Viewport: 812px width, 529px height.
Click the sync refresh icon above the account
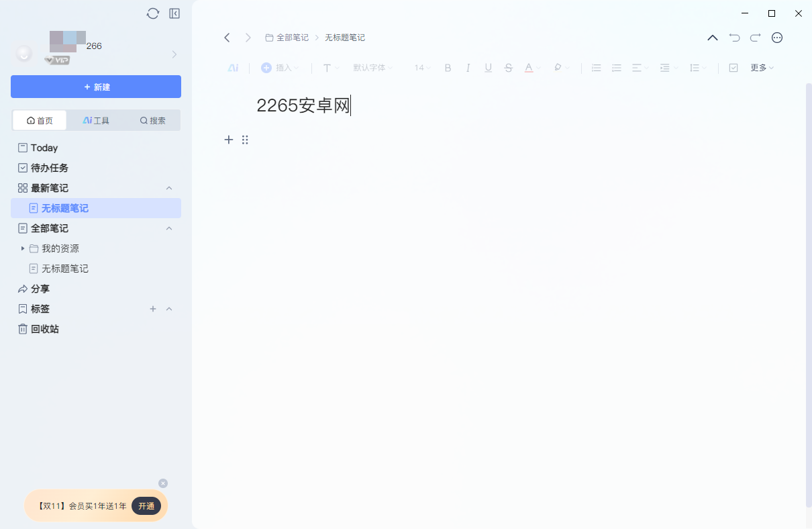click(x=152, y=13)
